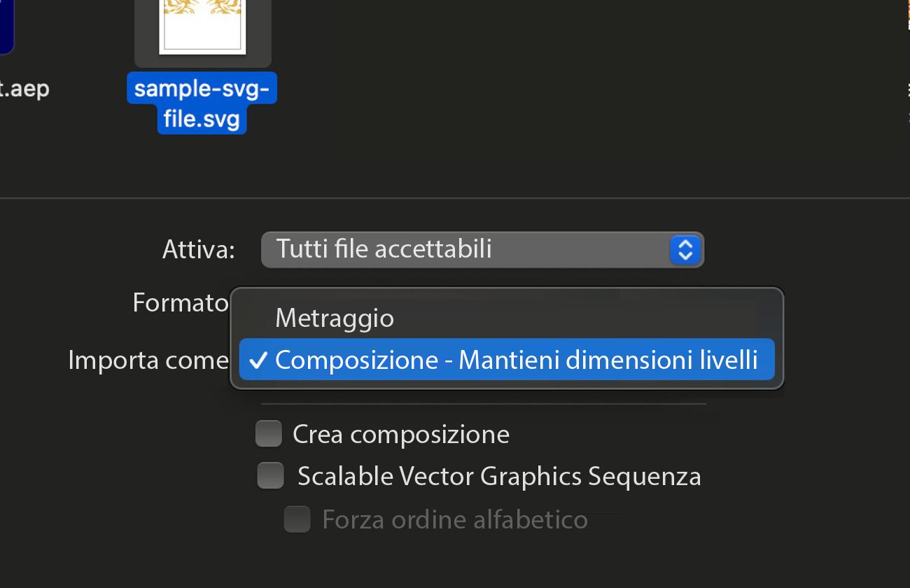Viewport: 910px width, 588px height.
Task: Open the sample-svg-file.svg preview image
Action: pyautogui.click(x=202, y=28)
